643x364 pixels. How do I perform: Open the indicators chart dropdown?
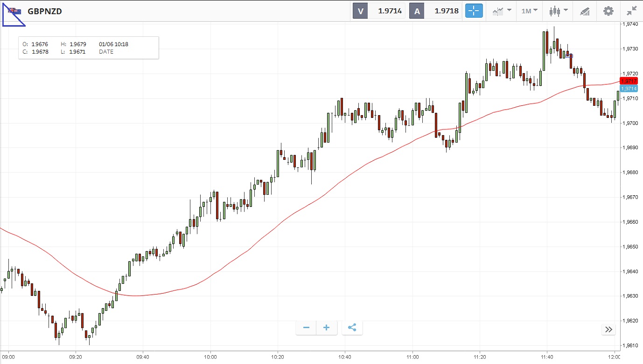tap(502, 11)
